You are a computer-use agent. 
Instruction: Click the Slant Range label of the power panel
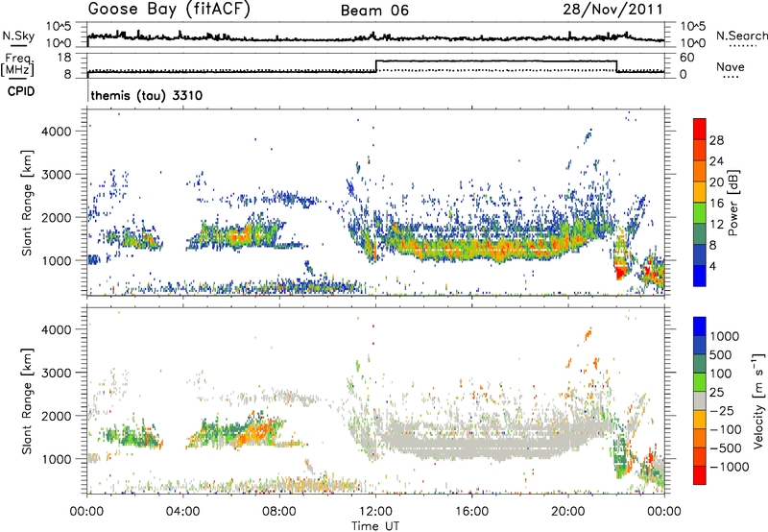[27, 203]
